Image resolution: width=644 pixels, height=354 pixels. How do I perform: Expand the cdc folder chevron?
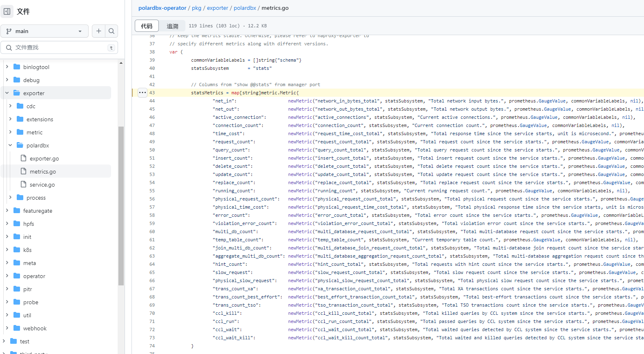tap(10, 106)
